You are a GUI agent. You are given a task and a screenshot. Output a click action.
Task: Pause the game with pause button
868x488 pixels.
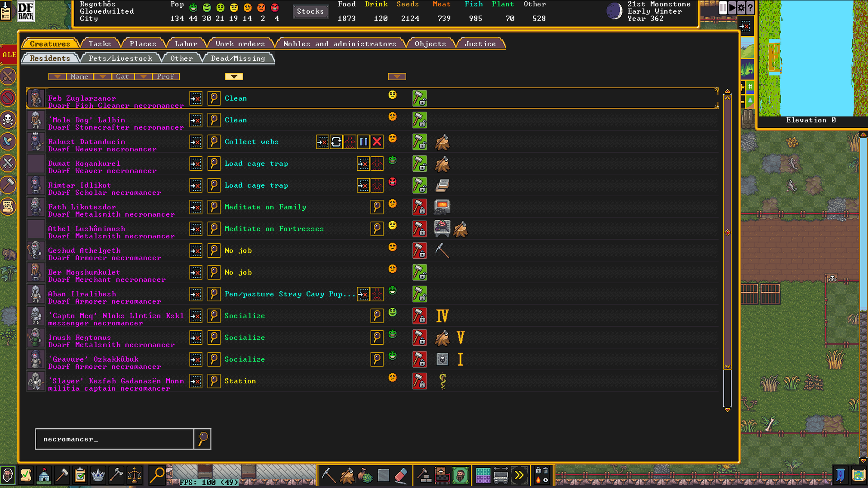(723, 7)
